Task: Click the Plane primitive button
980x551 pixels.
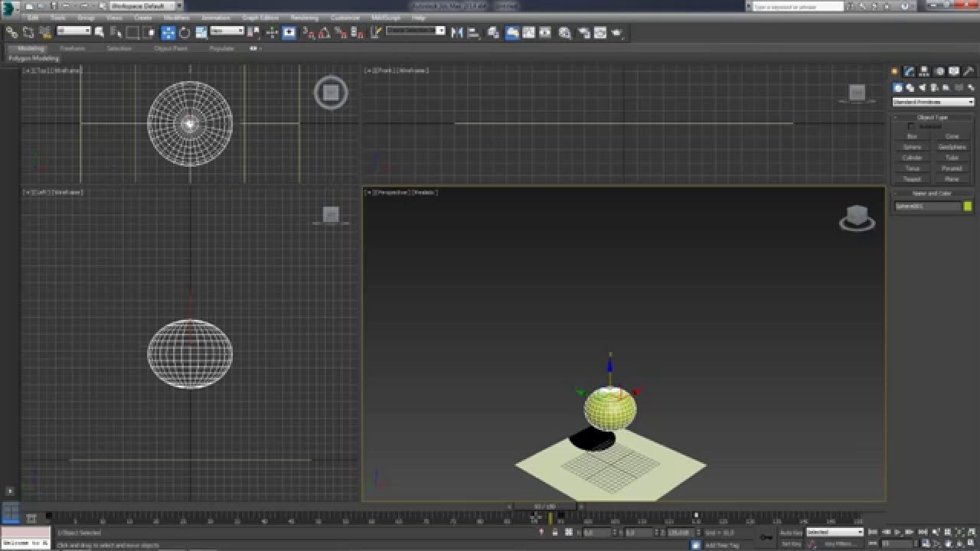Action: 952,179
